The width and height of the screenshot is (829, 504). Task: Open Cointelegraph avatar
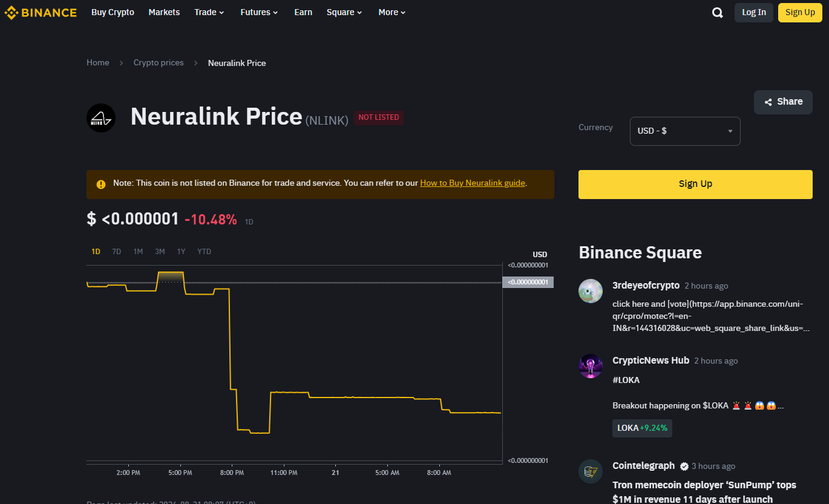[591, 471]
